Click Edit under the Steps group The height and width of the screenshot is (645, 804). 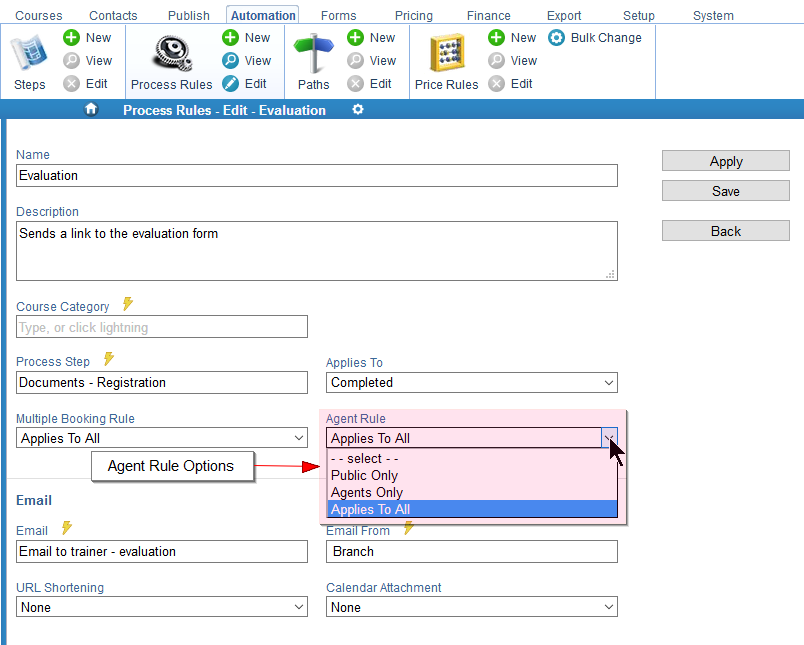point(85,84)
